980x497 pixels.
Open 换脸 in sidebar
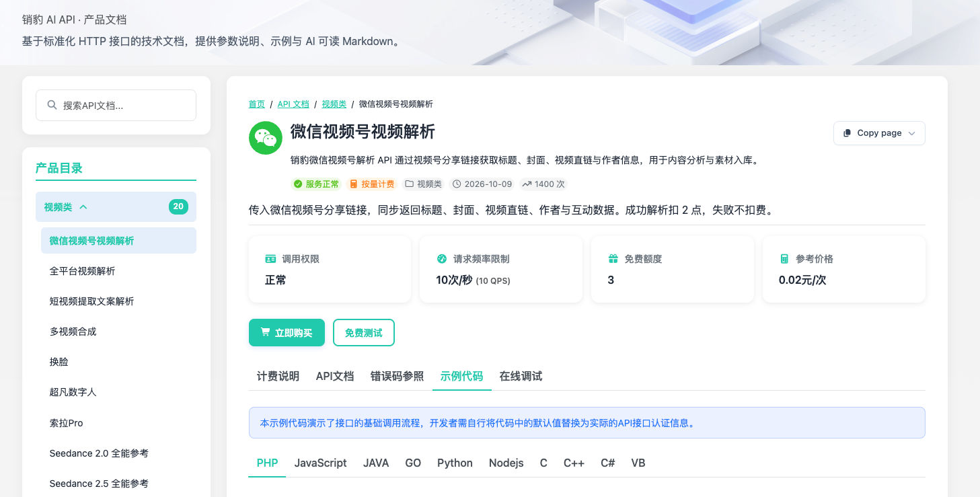(118, 362)
